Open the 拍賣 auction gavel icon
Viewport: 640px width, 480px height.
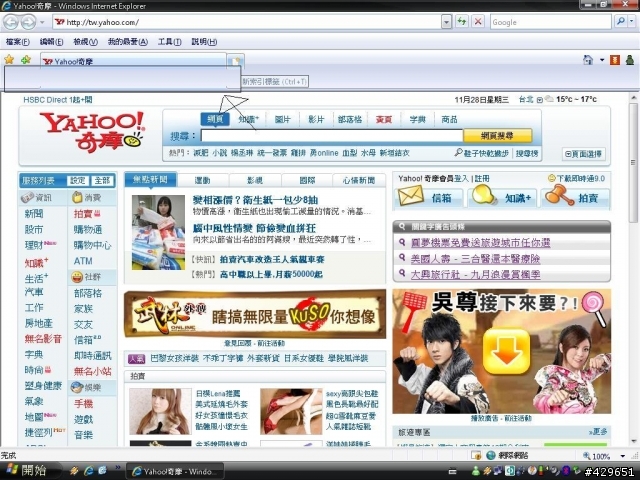[558, 195]
